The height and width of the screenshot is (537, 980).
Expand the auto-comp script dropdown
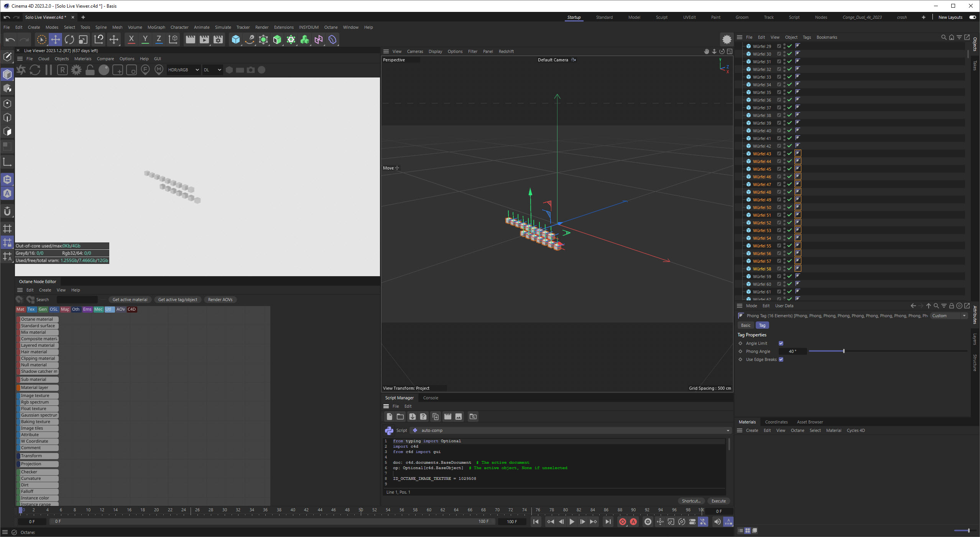click(x=728, y=430)
